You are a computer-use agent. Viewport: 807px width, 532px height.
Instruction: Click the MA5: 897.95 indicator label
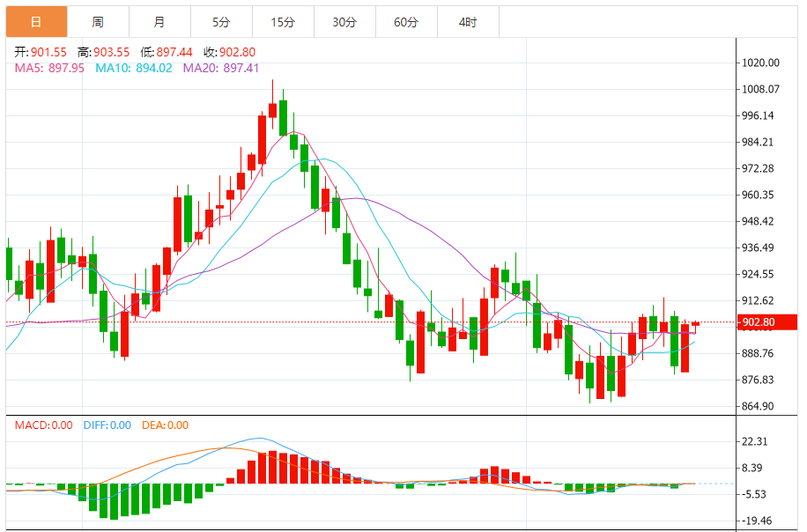(49, 68)
